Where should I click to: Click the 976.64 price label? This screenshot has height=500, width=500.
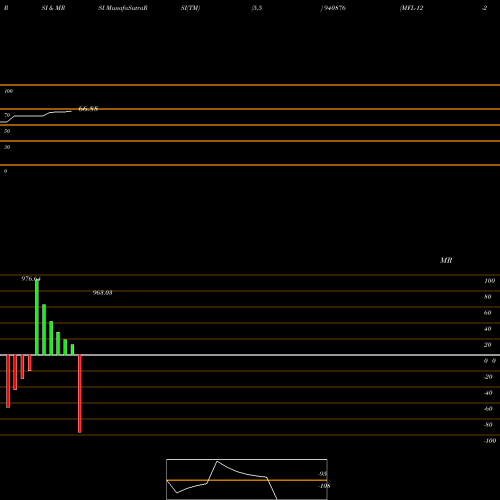pyautogui.click(x=31, y=279)
